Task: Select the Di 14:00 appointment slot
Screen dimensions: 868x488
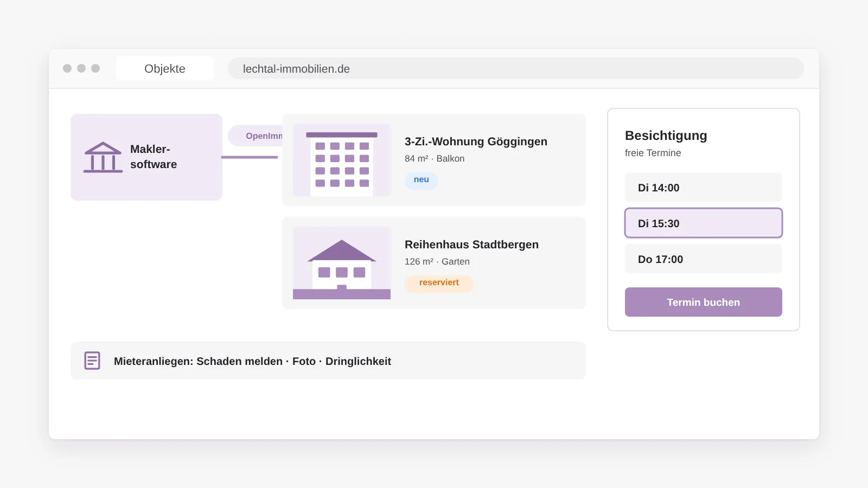Action: [x=704, y=187]
